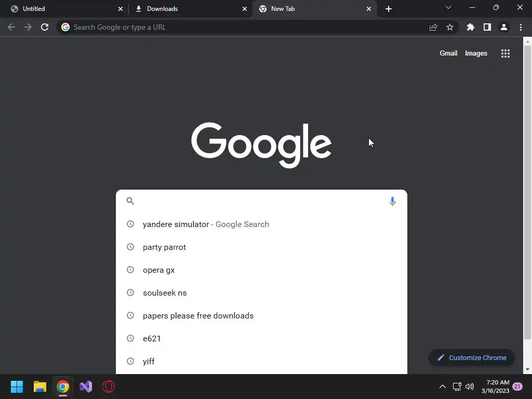This screenshot has height=399, width=532.
Task: Bookmark this tab with the star icon
Action: coord(449,27)
